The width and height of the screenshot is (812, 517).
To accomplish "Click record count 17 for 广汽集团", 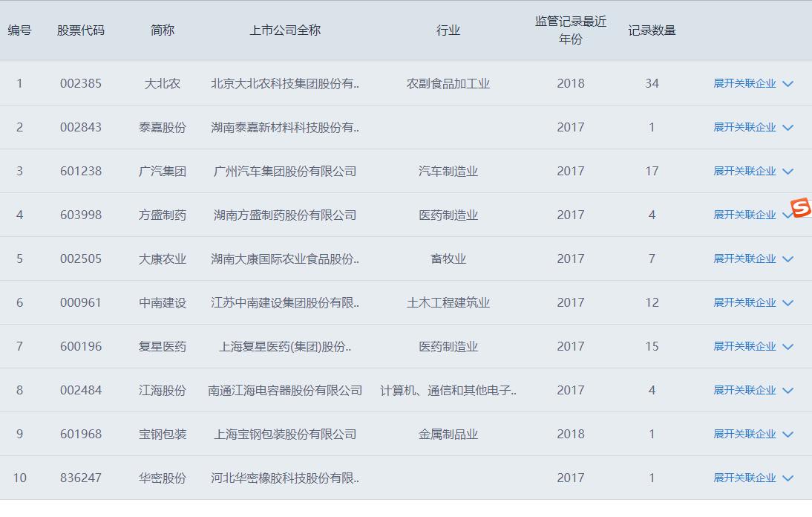I will point(652,171).
